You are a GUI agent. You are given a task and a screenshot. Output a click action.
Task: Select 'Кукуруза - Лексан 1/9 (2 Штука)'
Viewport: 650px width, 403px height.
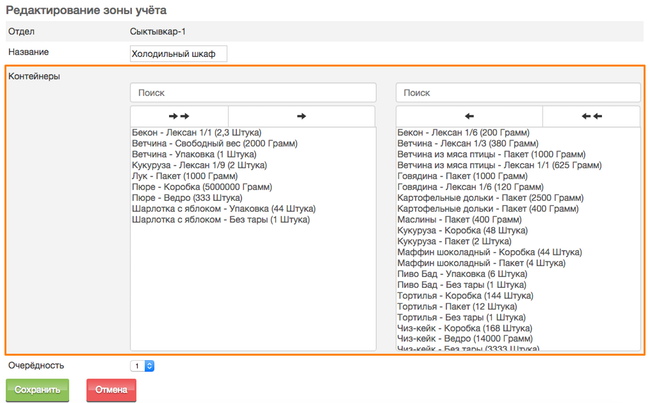tap(199, 165)
